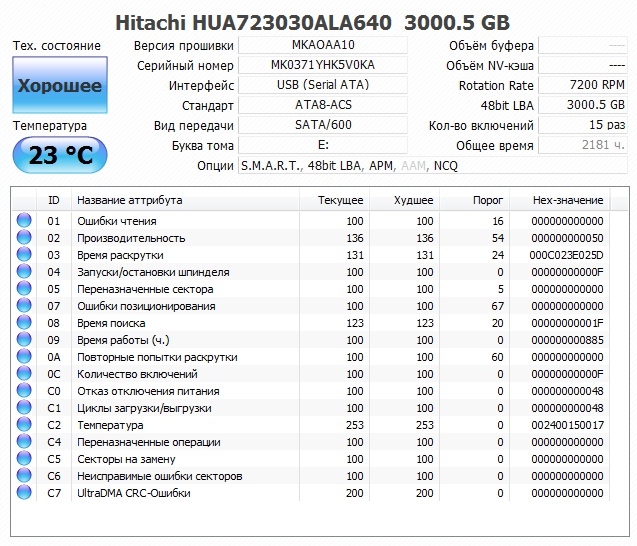This screenshot has width=637, height=546.
Task: Click the Хорошее health status button
Action: tap(60, 85)
